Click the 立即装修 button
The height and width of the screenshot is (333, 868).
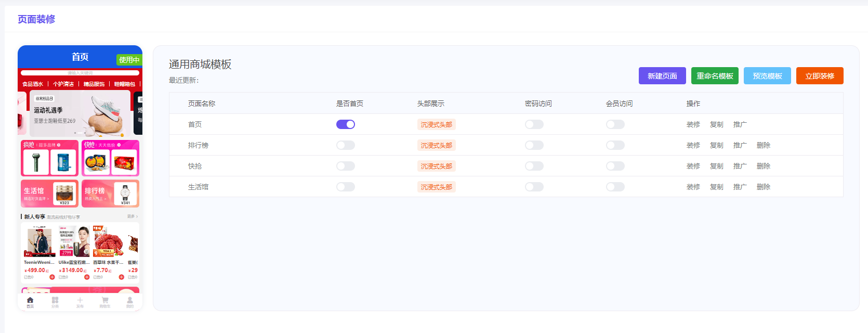coord(820,76)
